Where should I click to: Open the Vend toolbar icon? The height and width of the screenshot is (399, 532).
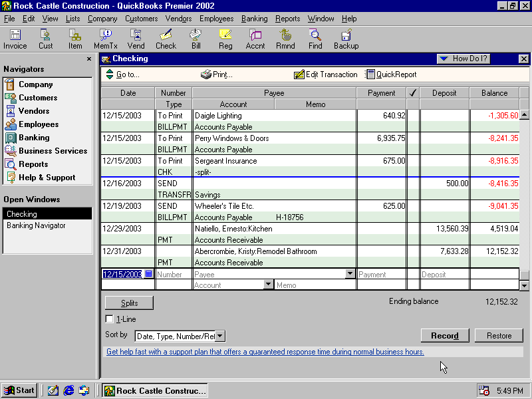(136, 39)
